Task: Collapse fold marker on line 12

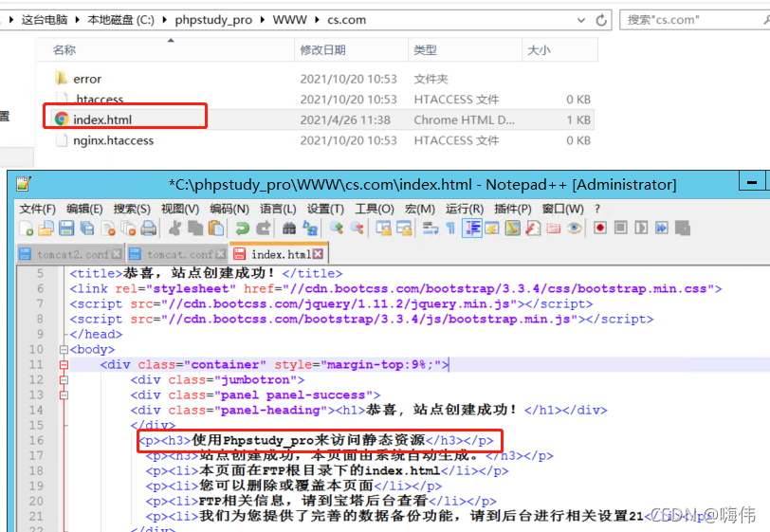Action: click(64, 380)
